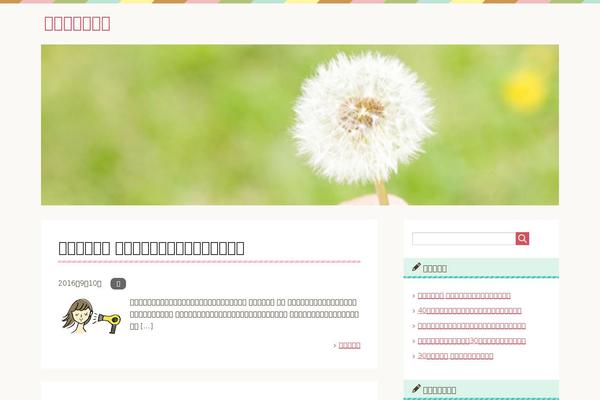Viewport: 600px width, 400px height.
Task: Open the sidebar link starting with 40
Action: (x=470, y=310)
